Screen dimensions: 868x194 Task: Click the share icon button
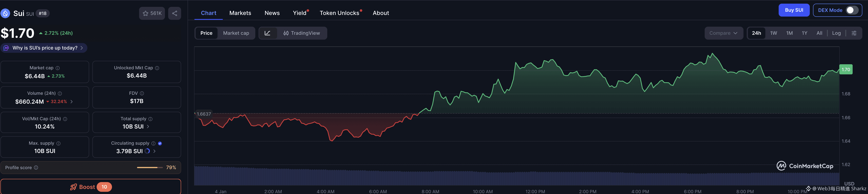pos(174,14)
